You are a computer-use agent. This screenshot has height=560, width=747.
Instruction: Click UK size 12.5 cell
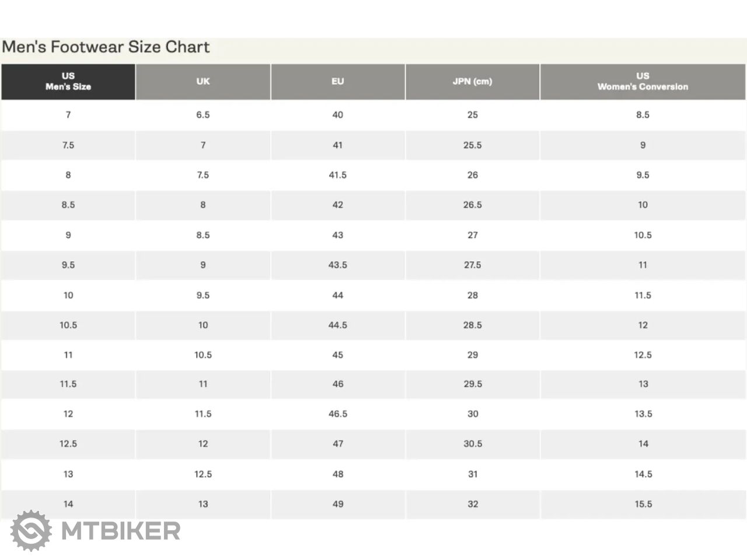point(203,474)
